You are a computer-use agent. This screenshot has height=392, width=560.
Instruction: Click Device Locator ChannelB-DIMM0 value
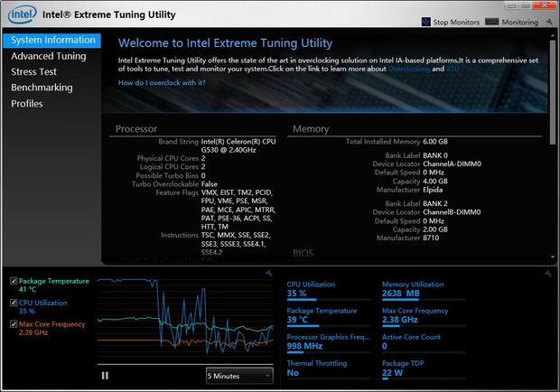click(452, 212)
